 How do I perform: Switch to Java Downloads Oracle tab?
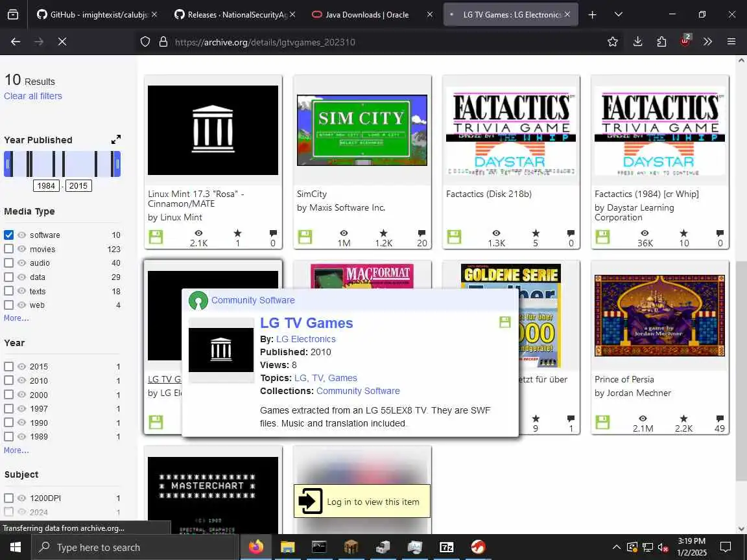pos(373,15)
